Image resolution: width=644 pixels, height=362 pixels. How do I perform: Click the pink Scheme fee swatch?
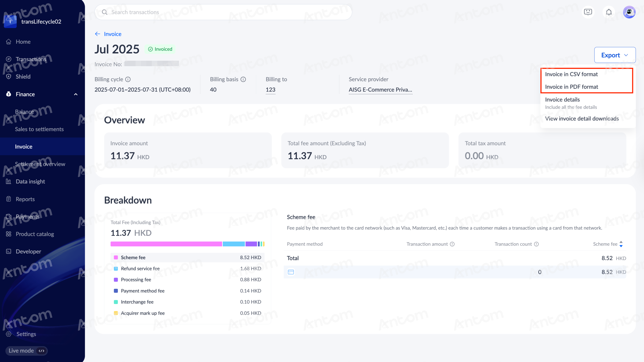pyautogui.click(x=116, y=258)
